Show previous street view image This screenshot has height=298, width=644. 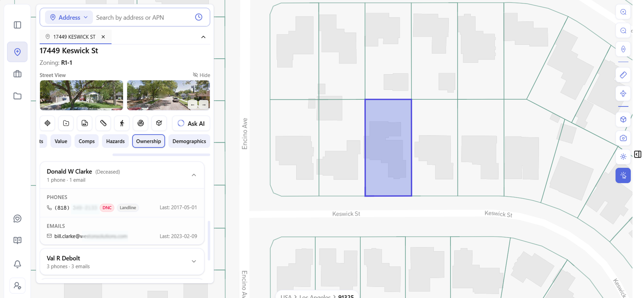click(192, 104)
